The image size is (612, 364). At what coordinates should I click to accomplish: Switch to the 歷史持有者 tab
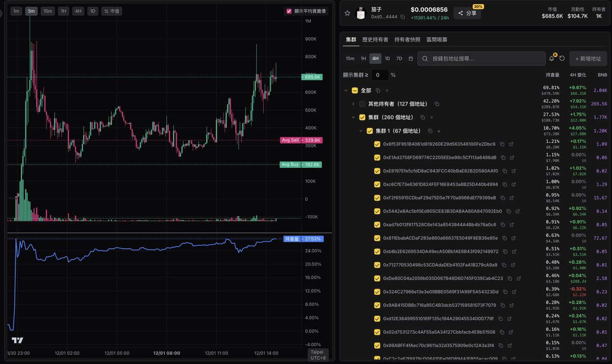click(375, 39)
